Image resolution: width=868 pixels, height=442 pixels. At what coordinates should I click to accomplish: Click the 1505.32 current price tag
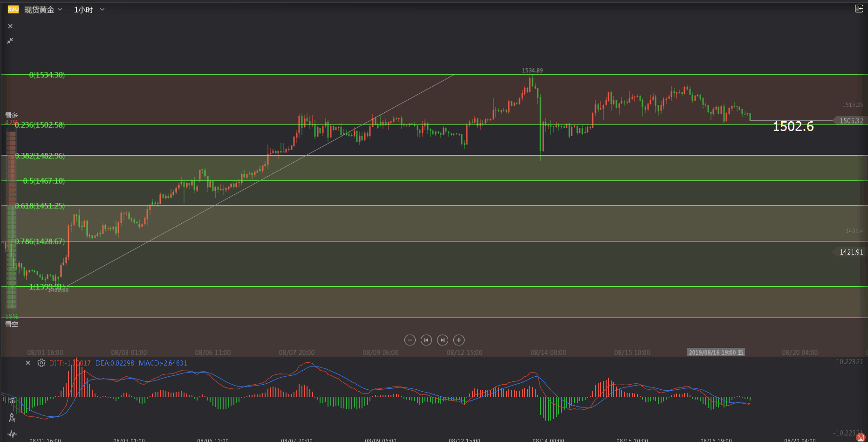[851, 121]
